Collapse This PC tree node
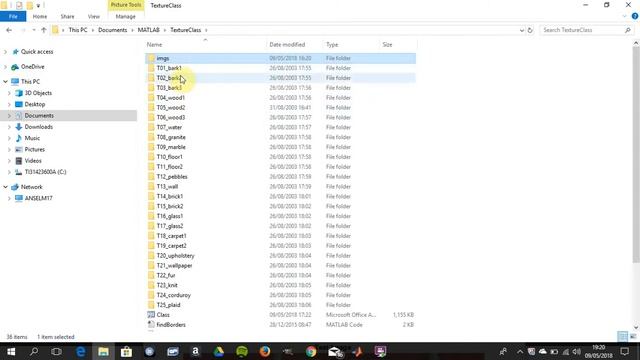 pyautogui.click(x=5, y=82)
